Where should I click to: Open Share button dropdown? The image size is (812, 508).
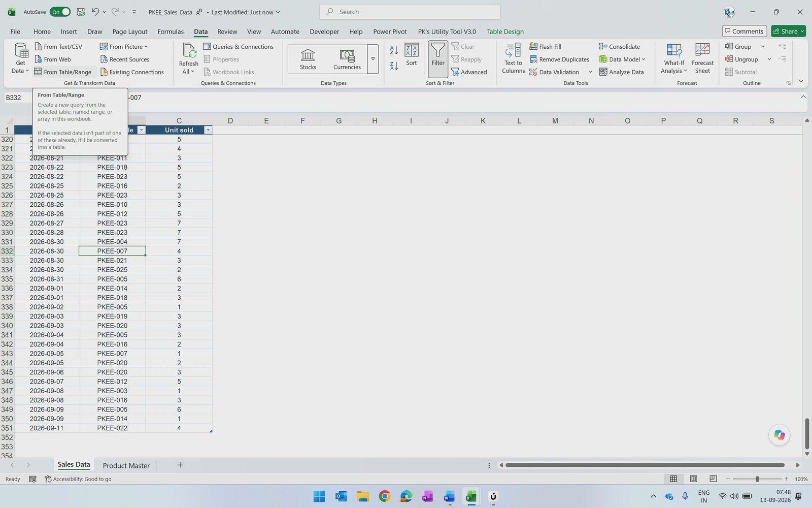click(802, 31)
